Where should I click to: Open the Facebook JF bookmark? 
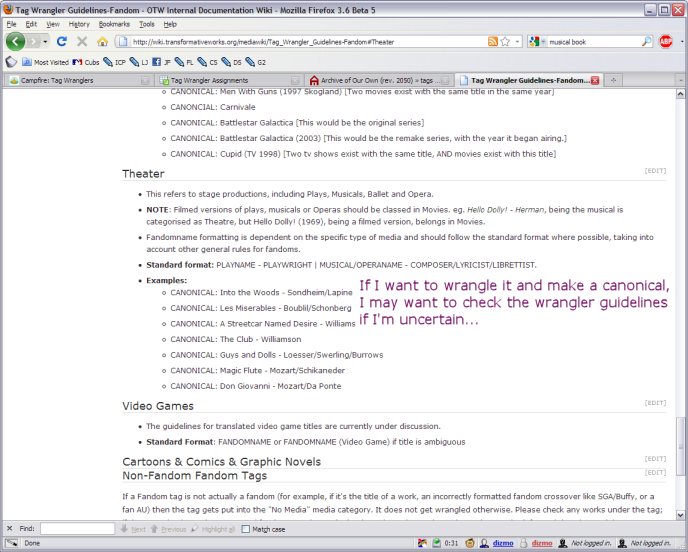161,62
